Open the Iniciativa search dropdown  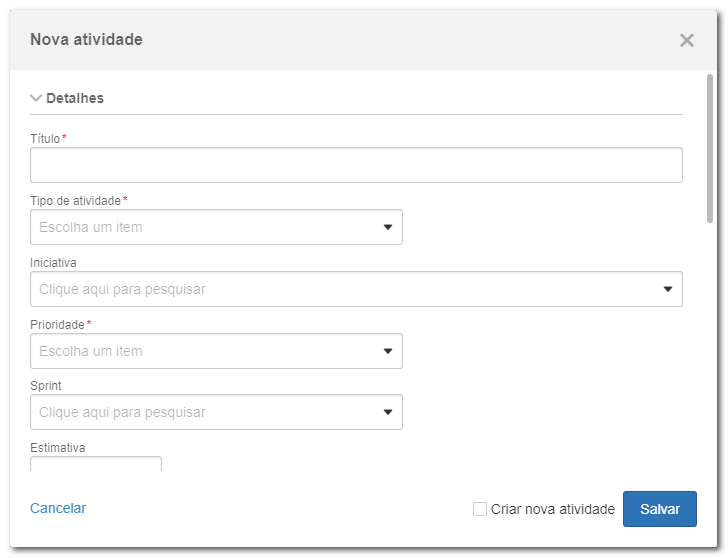(356, 289)
